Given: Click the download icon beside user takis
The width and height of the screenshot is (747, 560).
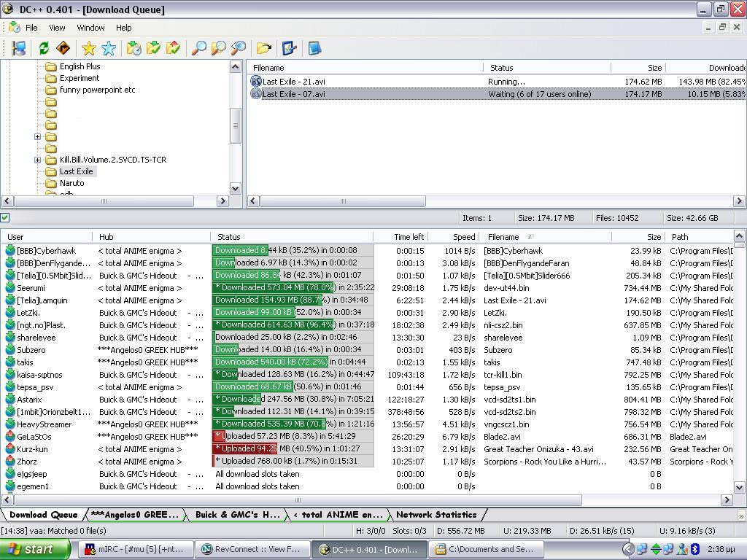Looking at the screenshot, I should [10, 362].
